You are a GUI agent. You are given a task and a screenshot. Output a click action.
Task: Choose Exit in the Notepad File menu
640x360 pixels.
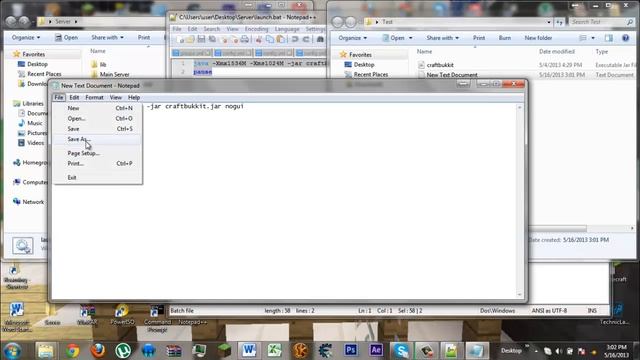click(x=97, y=178)
